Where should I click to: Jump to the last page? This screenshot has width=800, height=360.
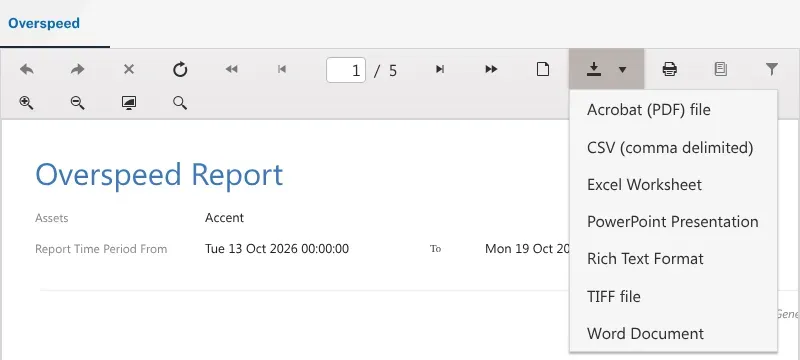[x=491, y=69]
